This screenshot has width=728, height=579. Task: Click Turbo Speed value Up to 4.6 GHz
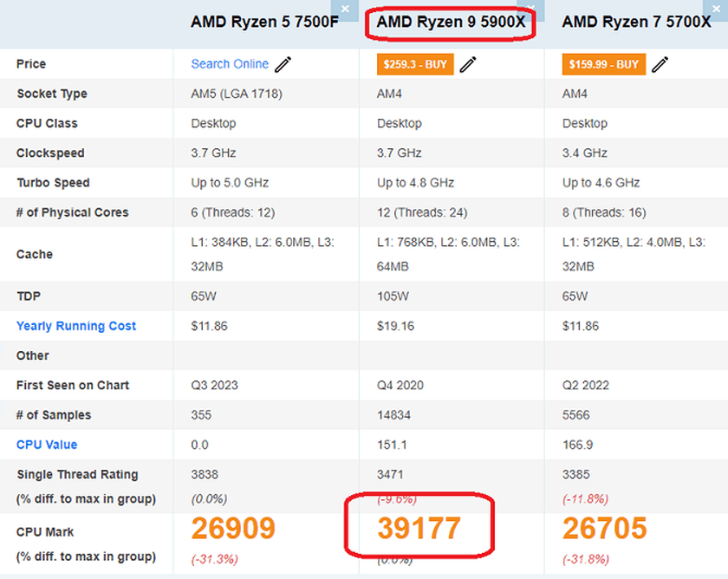[x=601, y=183]
